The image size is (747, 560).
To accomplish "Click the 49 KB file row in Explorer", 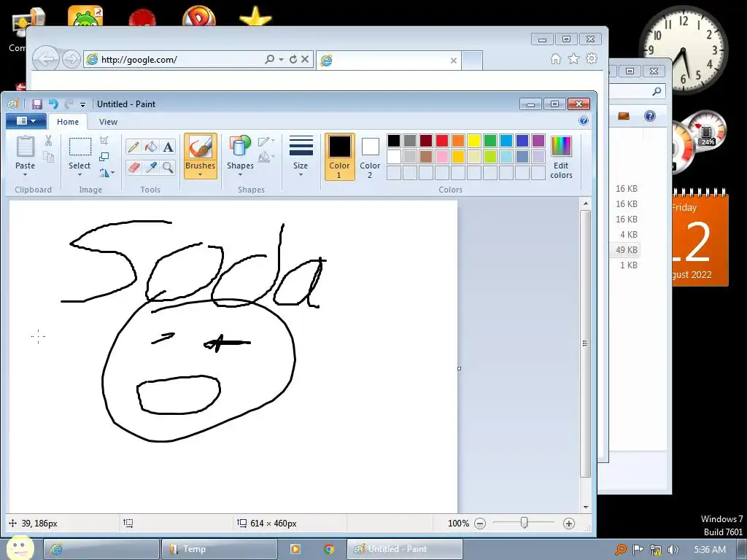I will point(626,249).
